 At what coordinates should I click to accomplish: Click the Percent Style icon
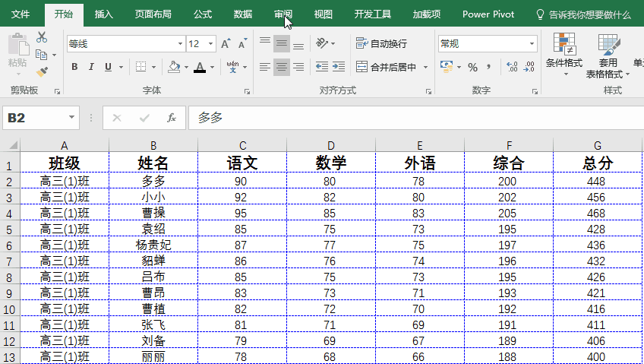coord(472,68)
